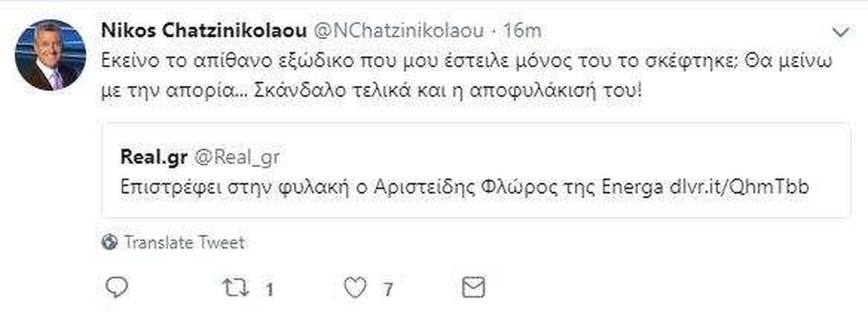Visit the @NChatzinikolaou handle
The width and height of the screenshot is (868, 314).
(x=398, y=31)
